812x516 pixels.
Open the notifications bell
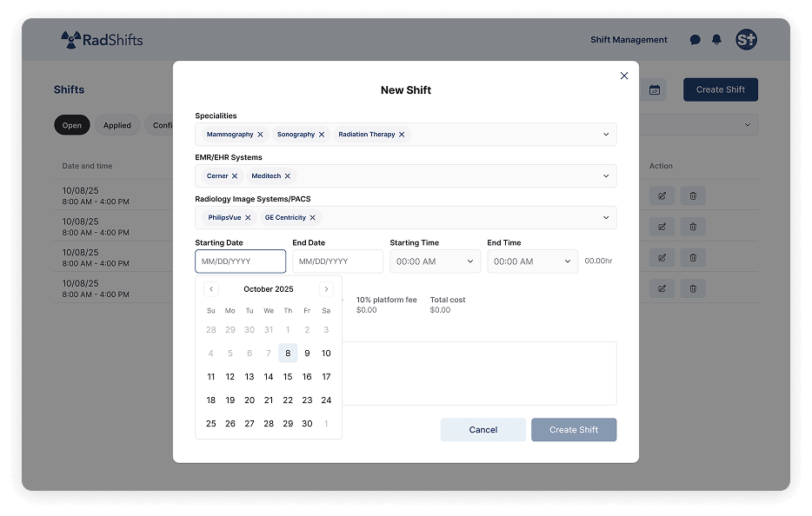(x=716, y=39)
